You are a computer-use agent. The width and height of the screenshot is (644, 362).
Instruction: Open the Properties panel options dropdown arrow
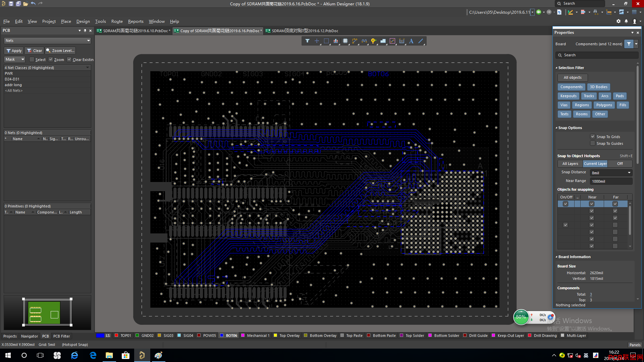[x=632, y=33]
